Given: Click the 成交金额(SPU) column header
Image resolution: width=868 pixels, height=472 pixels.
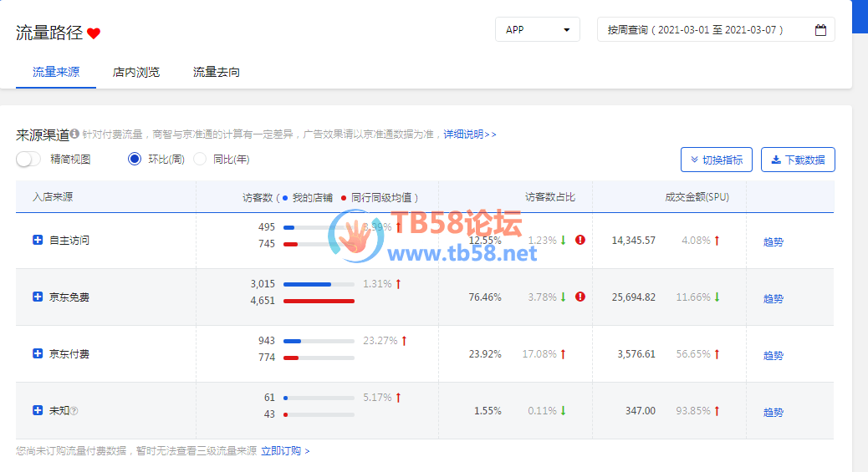Looking at the screenshot, I should [x=697, y=197].
